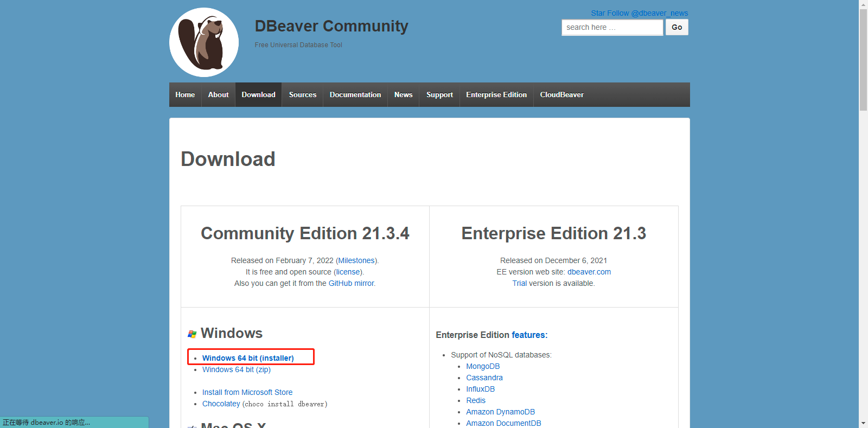Focus the 'search here' input field
The width and height of the screenshot is (868, 428).
pos(612,27)
